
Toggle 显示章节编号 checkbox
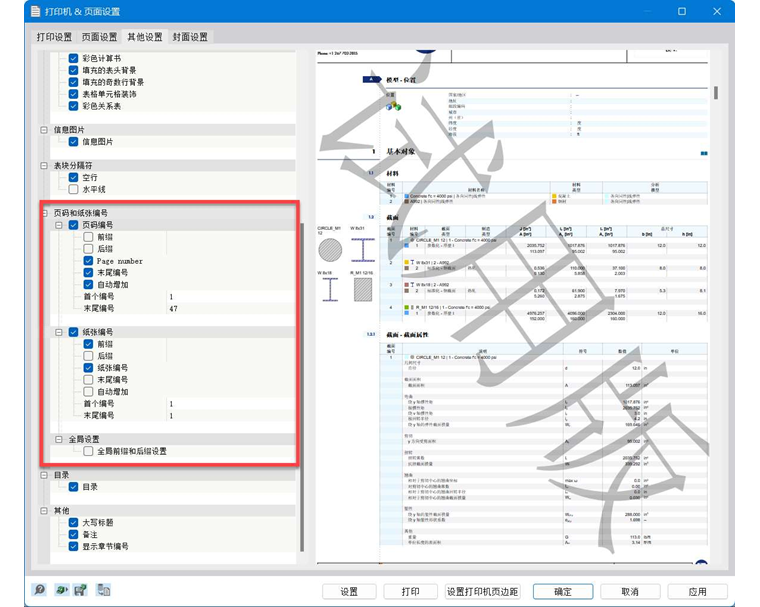click(73, 546)
